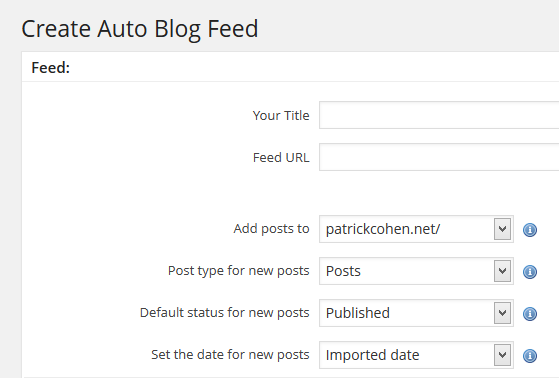Click the chevron arrow on Posts select
Viewport: 559px width, 378px height.
point(502,271)
